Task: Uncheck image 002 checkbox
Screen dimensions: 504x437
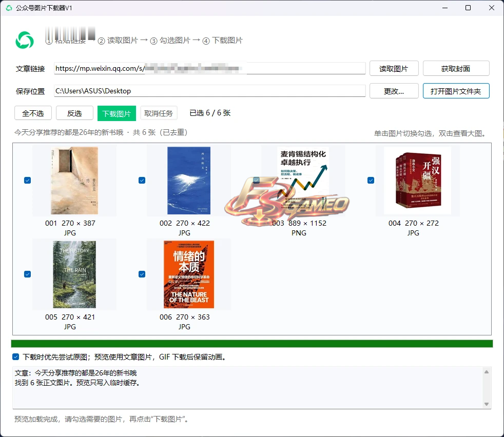Action: tap(142, 180)
